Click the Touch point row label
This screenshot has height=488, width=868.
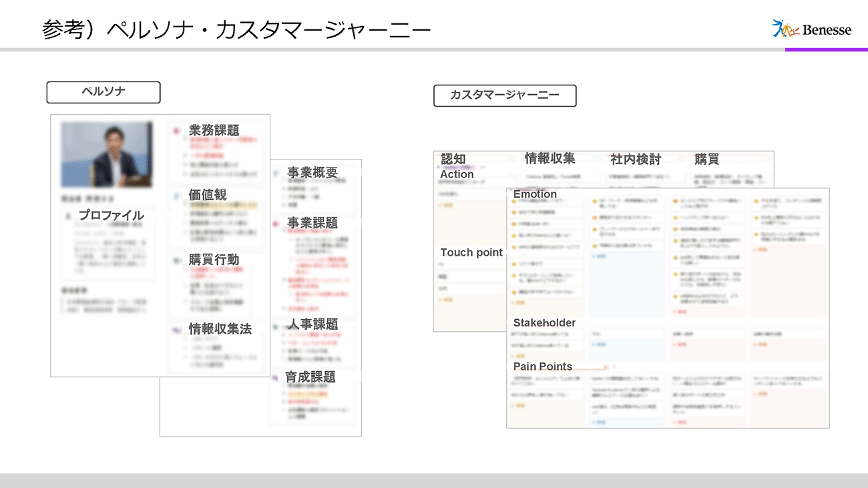(x=471, y=252)
